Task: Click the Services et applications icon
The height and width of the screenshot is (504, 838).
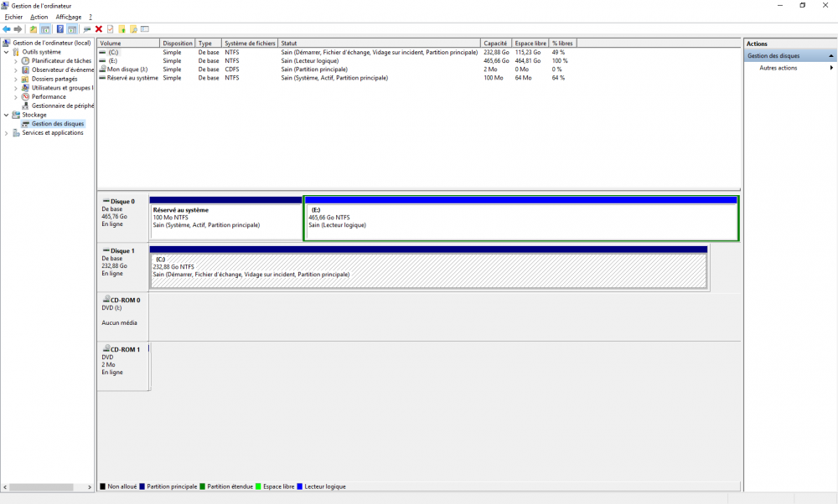Action: [x=16, y=133]
